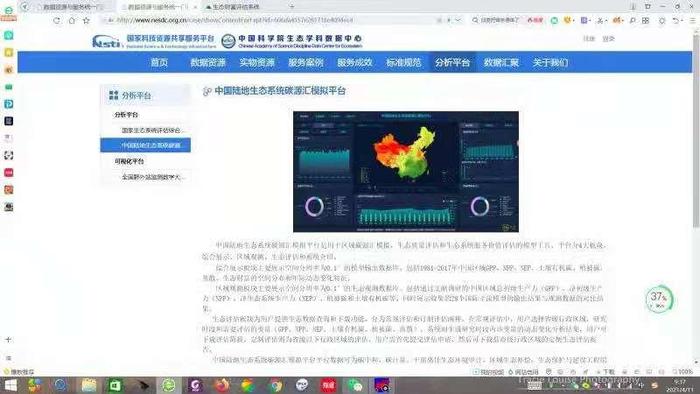Viewport: 700px width, 394px height.
Task: Click the taskbar clock
Action: [x=679, y=386]
